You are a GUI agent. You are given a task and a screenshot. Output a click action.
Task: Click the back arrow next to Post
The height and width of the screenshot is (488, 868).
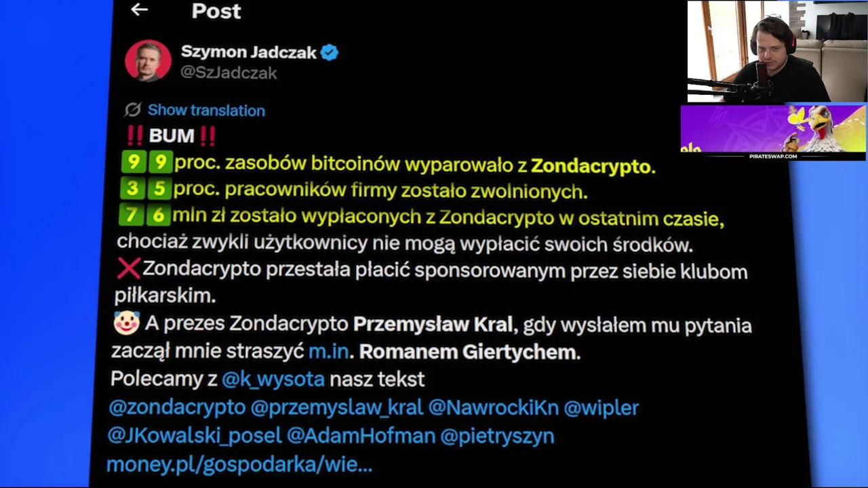click(x=139, y=9)
